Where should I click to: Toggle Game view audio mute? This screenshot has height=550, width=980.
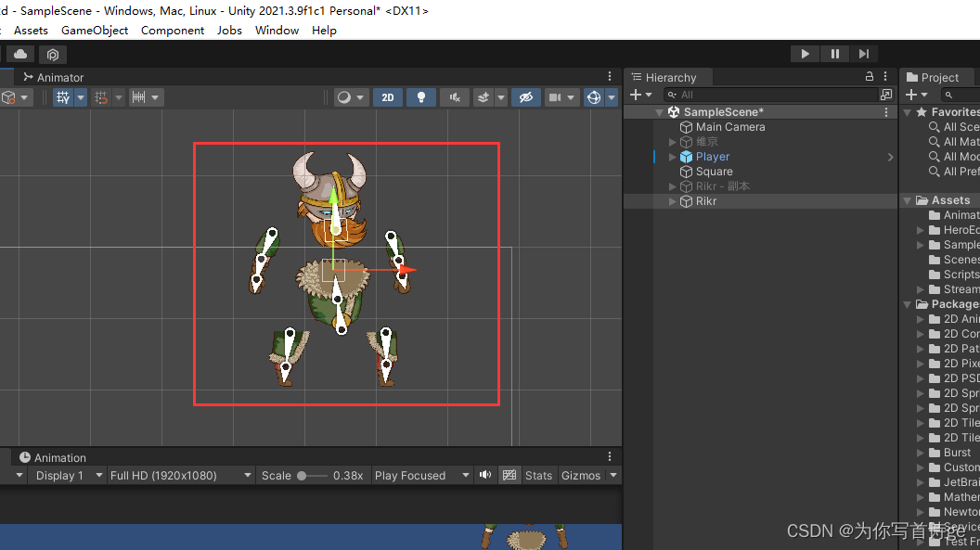pos(485,476)
